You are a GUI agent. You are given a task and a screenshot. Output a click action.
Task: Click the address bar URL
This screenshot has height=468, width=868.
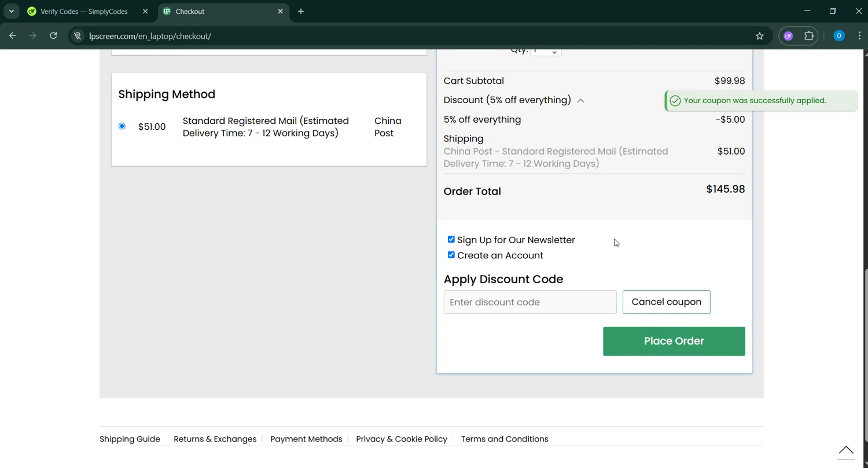[150, 36]
